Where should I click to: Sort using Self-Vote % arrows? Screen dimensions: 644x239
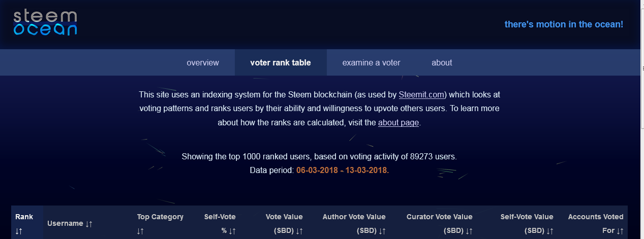point(232,231)
